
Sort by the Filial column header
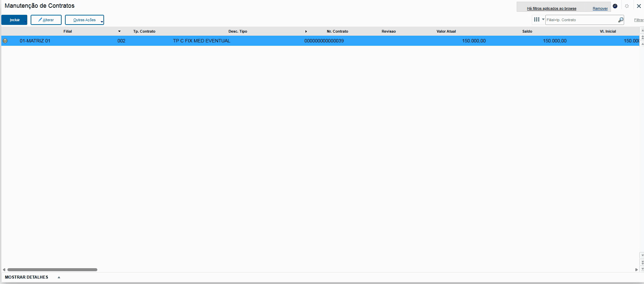tap(68, 31)
